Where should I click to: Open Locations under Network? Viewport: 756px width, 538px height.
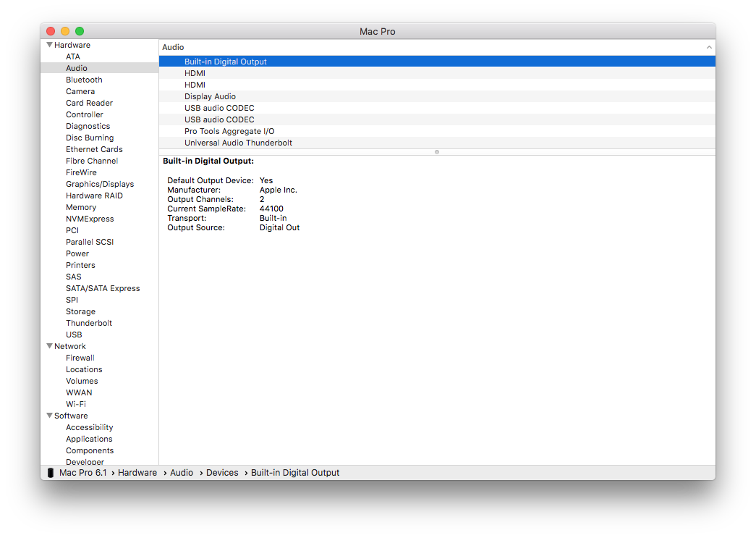click(84, 369)
